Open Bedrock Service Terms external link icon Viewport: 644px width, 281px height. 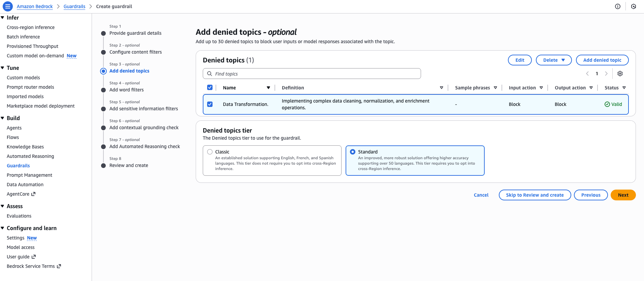pos(59,266)
